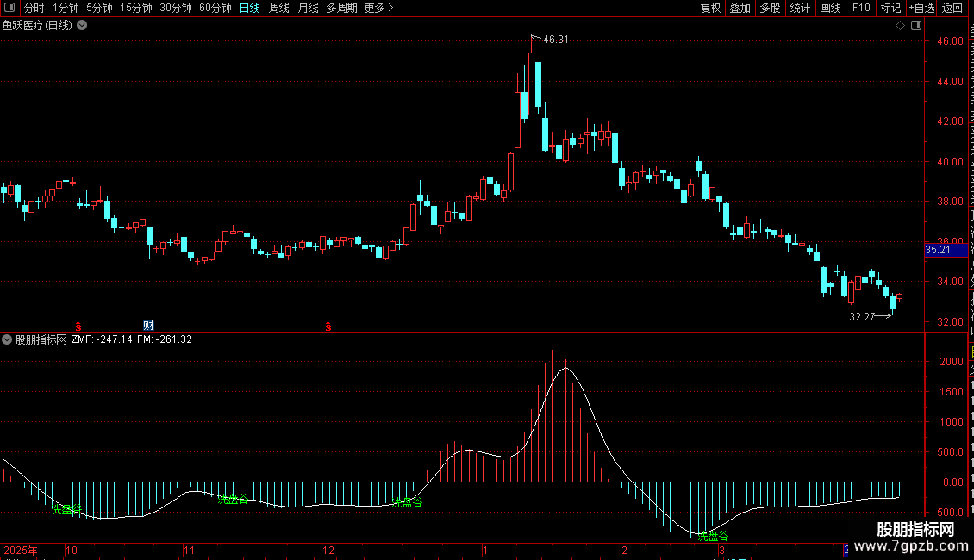Select the 多周期 multi-period view

(341, 8)
